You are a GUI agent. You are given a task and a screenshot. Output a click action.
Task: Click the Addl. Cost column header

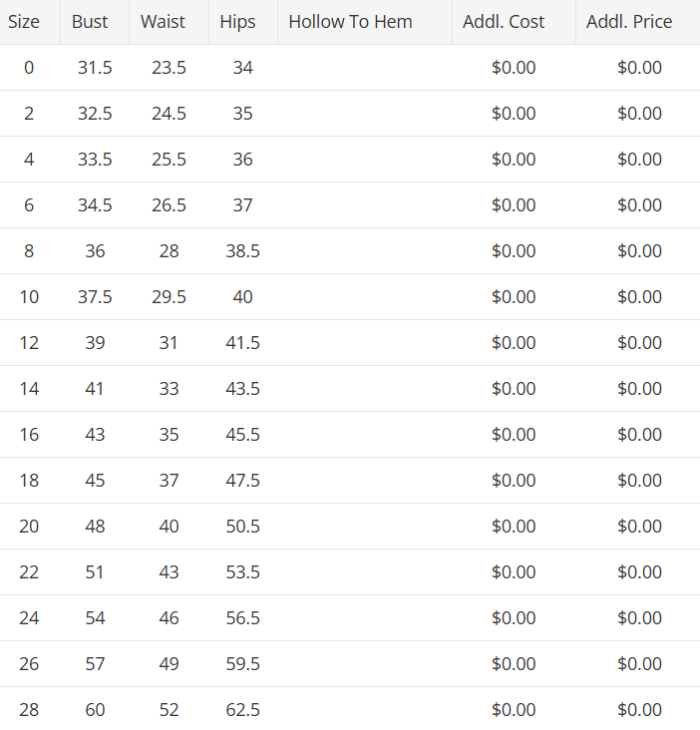pyautogui.click(x=504, y=22)
